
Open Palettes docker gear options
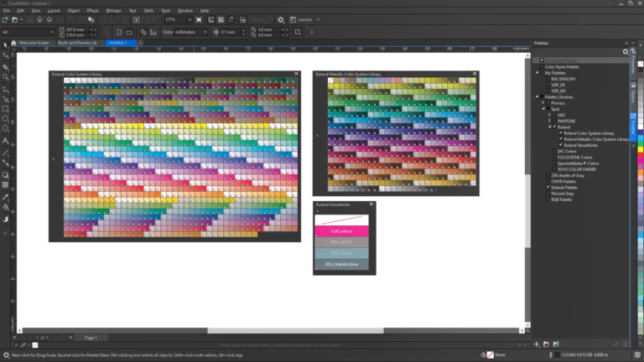625,52
